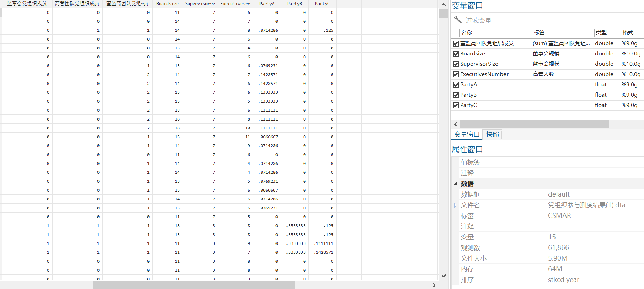644x289 pixels.
Task: Click the 董事会规模 label of Boardsize
Action: (546, 54)
